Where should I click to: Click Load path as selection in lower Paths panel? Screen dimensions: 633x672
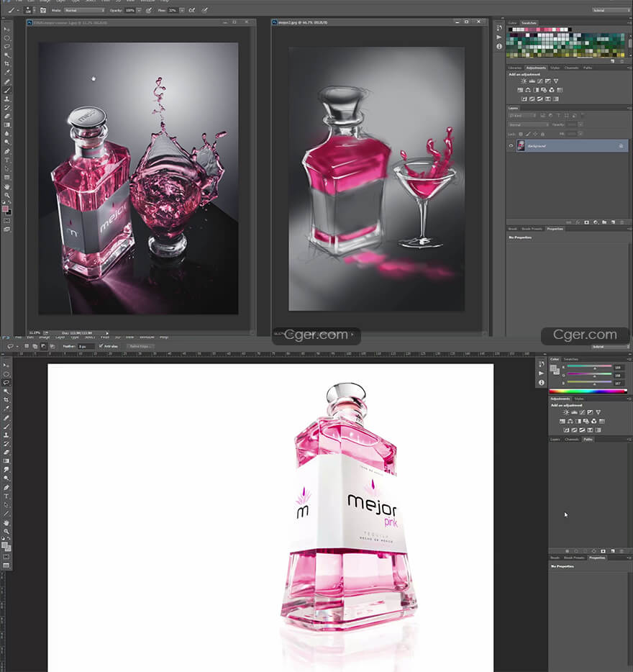click(x=585, y=551)
